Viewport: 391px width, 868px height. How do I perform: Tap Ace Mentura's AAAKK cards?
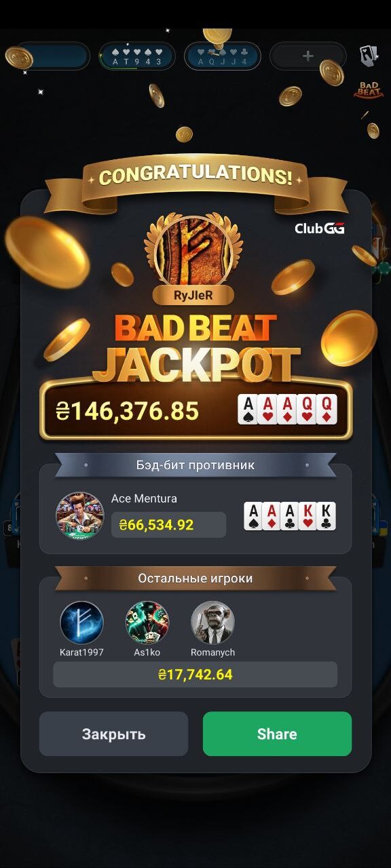coord(290,516)
